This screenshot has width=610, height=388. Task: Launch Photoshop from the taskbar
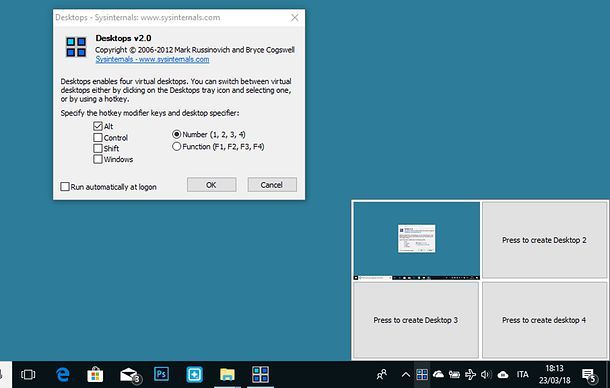point(161,374)
